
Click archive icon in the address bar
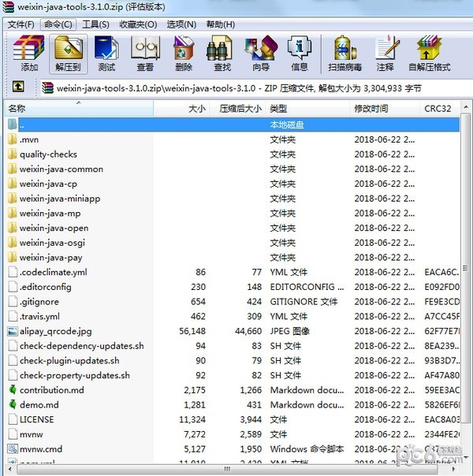tap(48, 88)
